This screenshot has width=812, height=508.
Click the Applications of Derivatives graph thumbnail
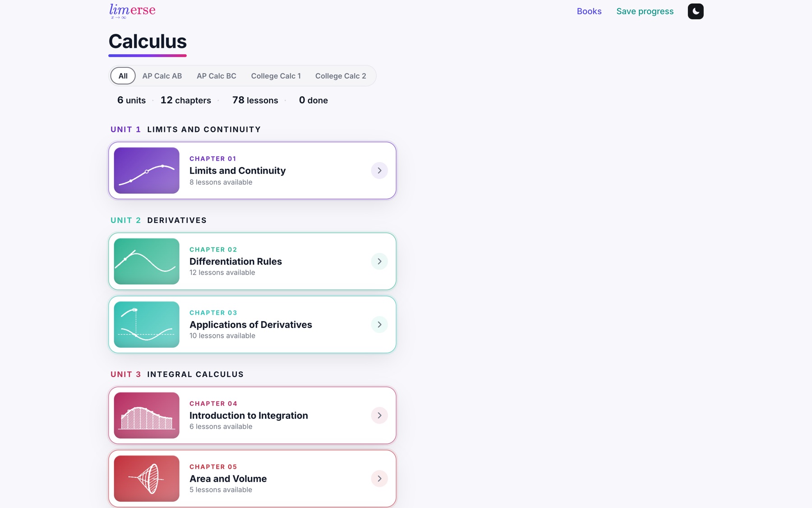pyautogui.click(x=147, y=324)
